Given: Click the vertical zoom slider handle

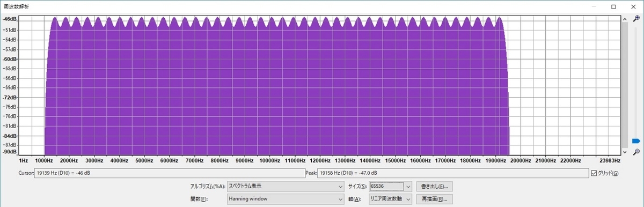Looking at the screenshot, I should (x=636, y=141).
